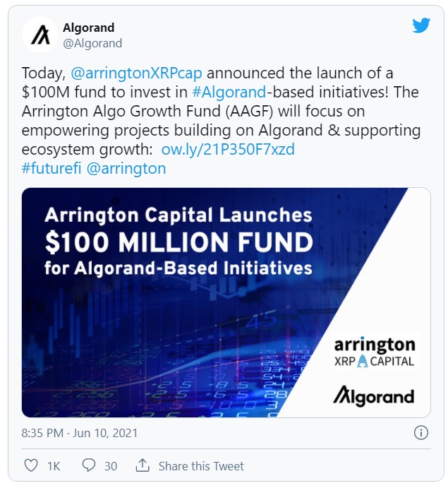Click the Share this Tweet text
The image size is (448, 488).
point(201,466)
